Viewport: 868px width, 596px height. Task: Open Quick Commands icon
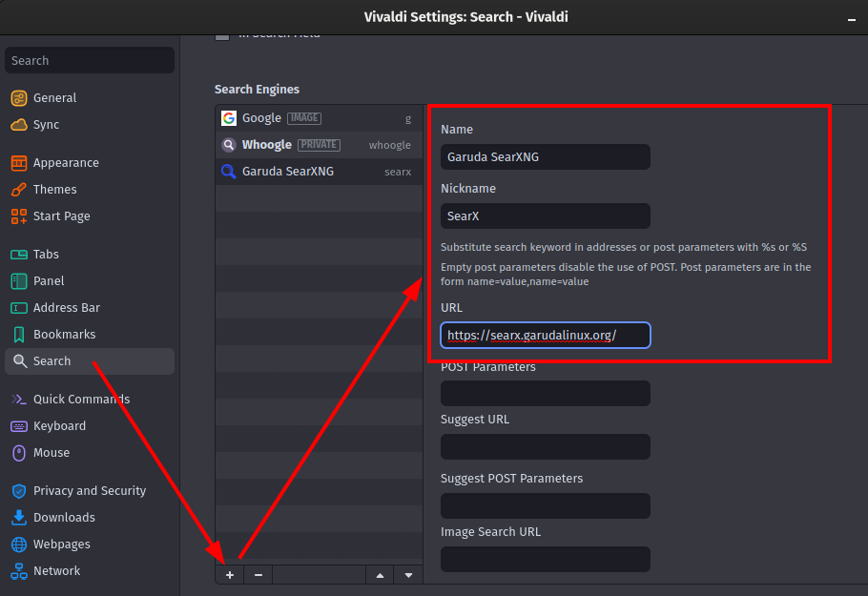19,399
